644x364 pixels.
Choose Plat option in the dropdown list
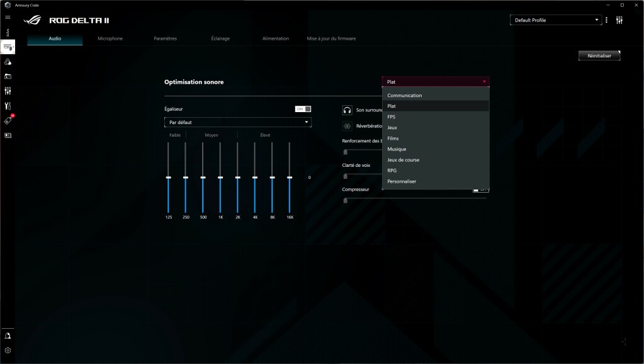436,106
